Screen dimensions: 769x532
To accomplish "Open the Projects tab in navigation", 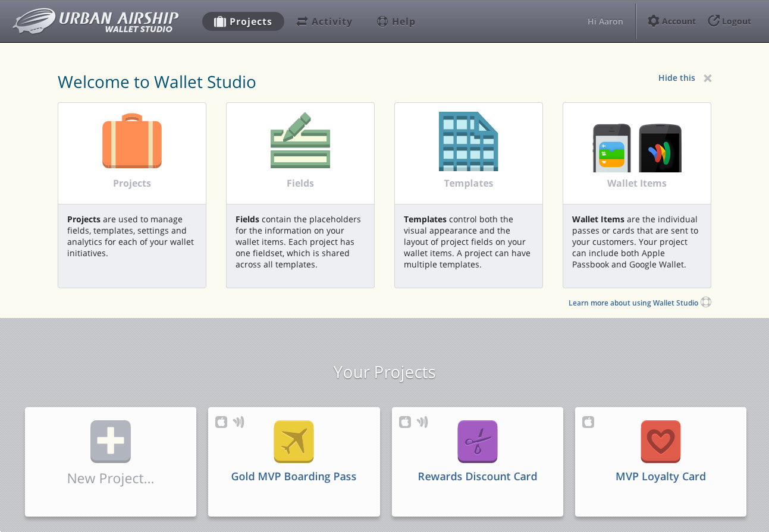I will pyautogui.click(x=243, y=21).
